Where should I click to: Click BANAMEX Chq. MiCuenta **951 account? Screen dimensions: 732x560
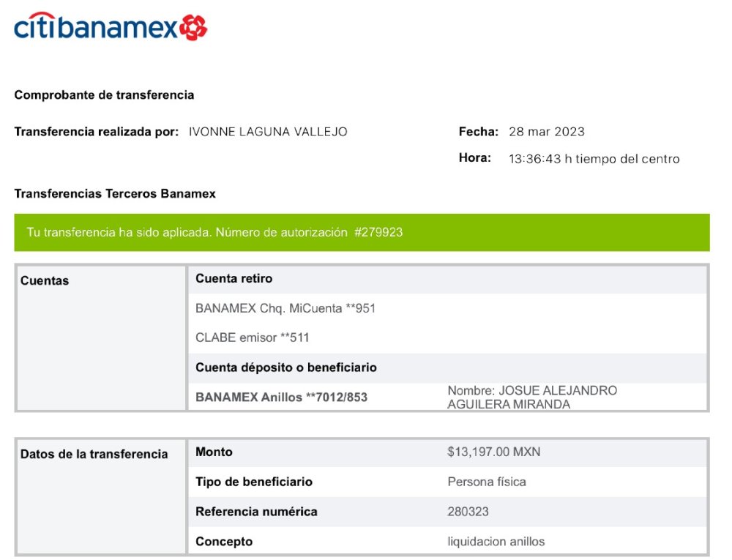tap(285, 308)
